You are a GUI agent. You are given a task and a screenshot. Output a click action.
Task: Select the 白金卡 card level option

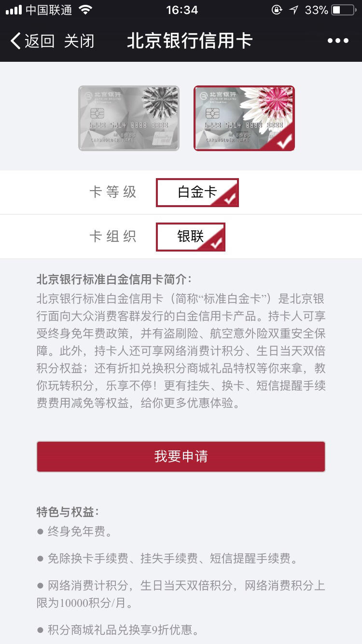(197, 193)
